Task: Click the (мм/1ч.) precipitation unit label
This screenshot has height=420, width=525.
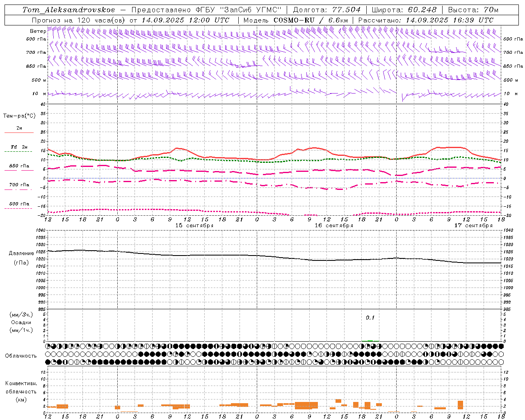Action: coord(21,330)
